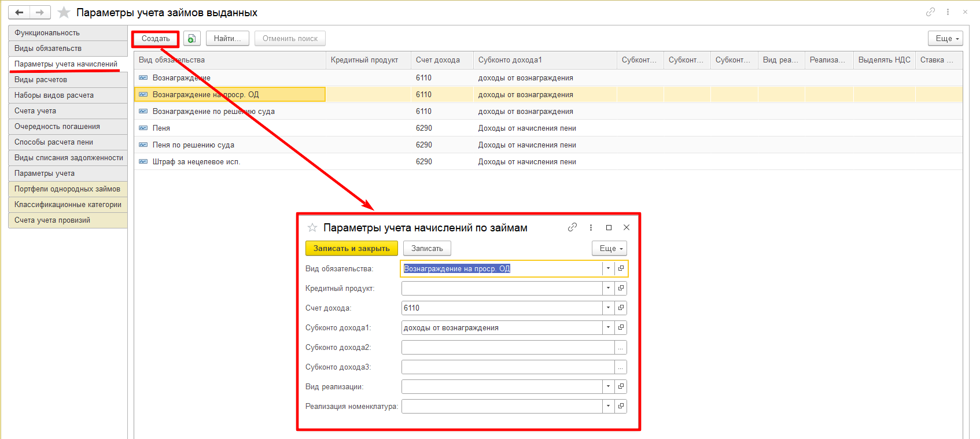Screen dimensions: 980x439
Task: Click Записать и закрыть button
Action: [x=352, y=248]
